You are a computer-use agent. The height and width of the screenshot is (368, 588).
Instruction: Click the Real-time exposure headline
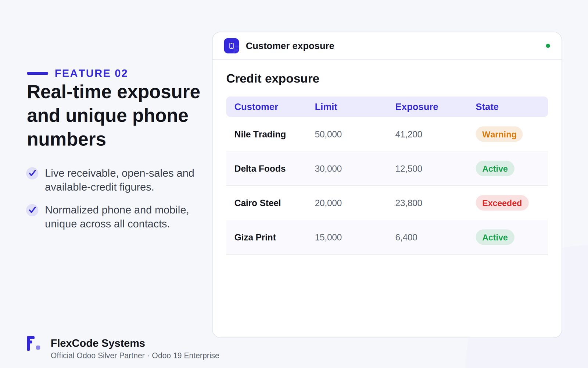[114, 116]
